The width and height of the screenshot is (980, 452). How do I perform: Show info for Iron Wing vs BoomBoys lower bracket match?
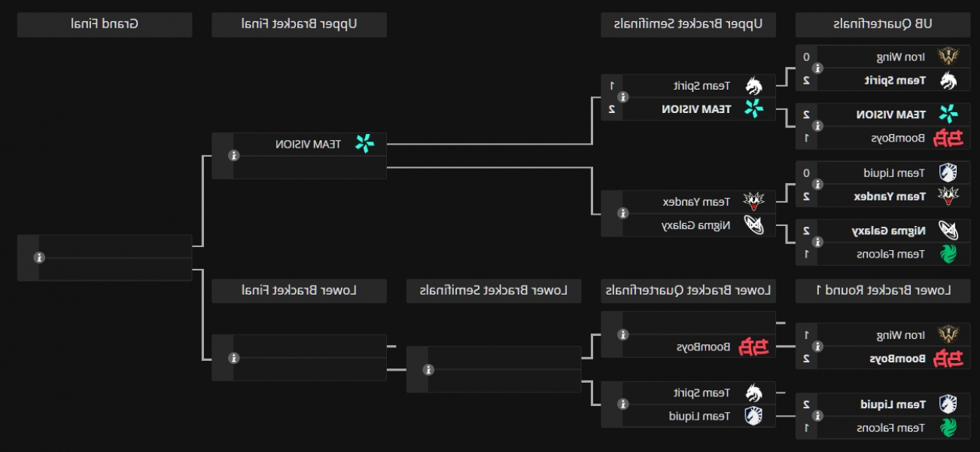point(817,347)
